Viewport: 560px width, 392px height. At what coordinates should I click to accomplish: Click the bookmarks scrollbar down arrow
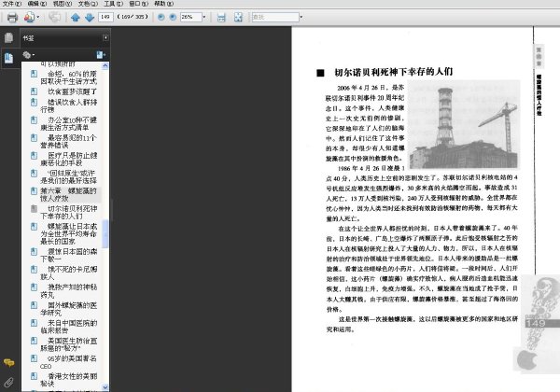pyautogui.click(x=105, y=387)
